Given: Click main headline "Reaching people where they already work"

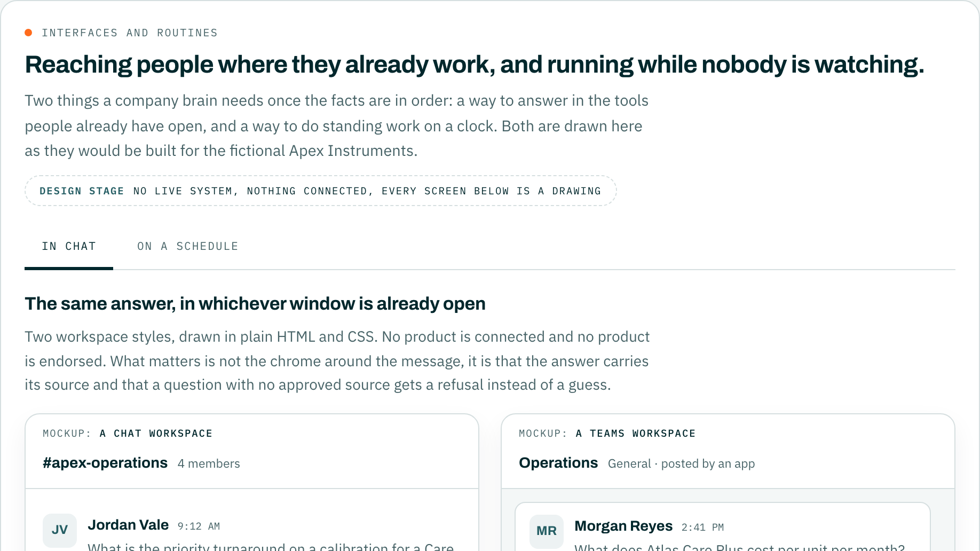Looking at the screenshot, I should click(x=474, y=65).
